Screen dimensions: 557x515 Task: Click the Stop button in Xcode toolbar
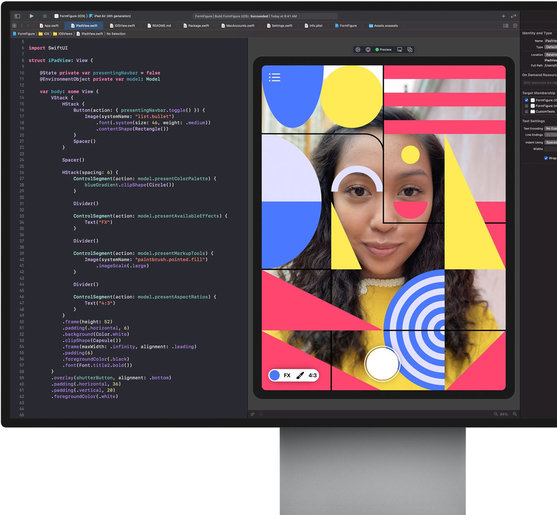click(44, 16)
